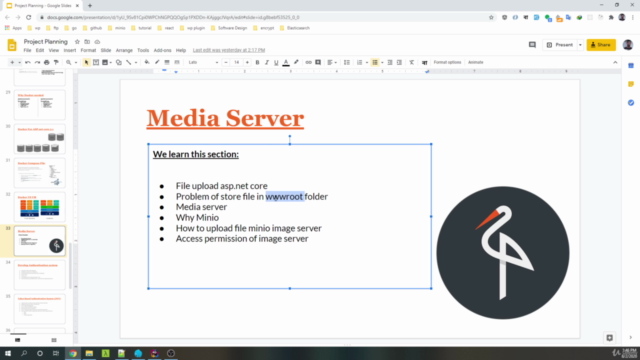Image resolution: width=640 pixels, height=360 pixels.
Task: Open the Chrome taskbar icon
Action: click(73, 353)
